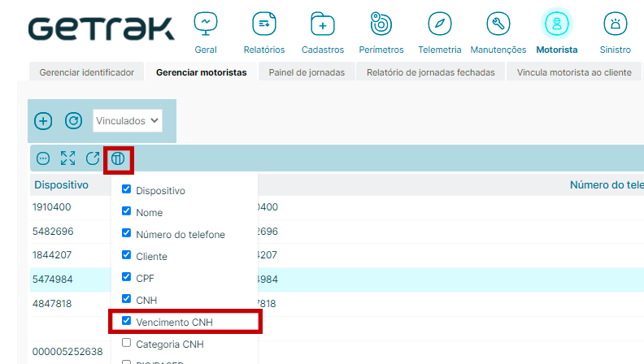The width and height of the screenshot is (644, 364).
Task: Click the Número do telefone option label
Action: coord(181,234)
